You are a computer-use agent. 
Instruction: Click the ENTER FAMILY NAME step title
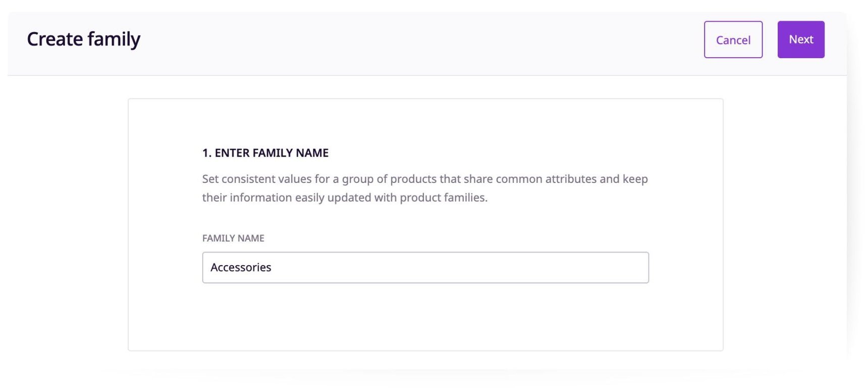point(264,153)
